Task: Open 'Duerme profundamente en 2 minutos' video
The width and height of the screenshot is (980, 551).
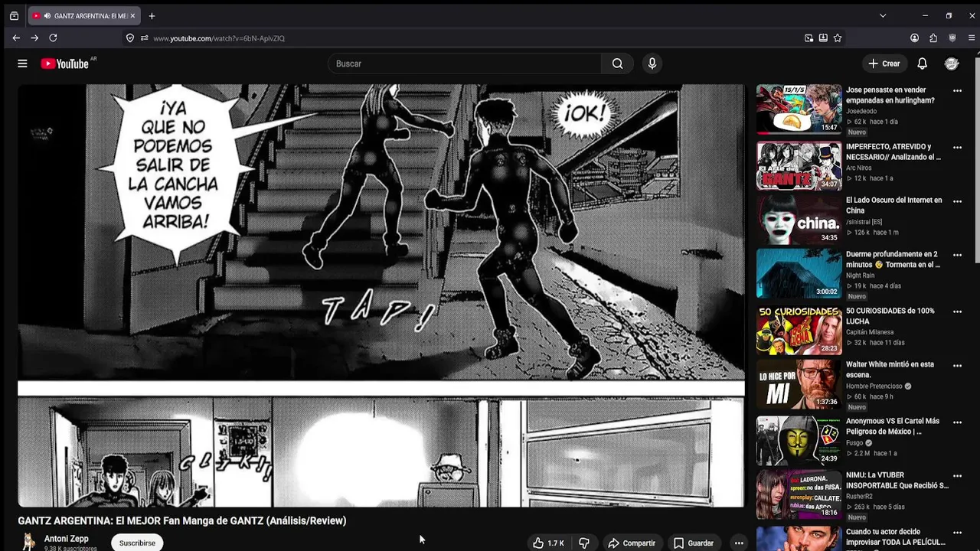Action: 893,259
